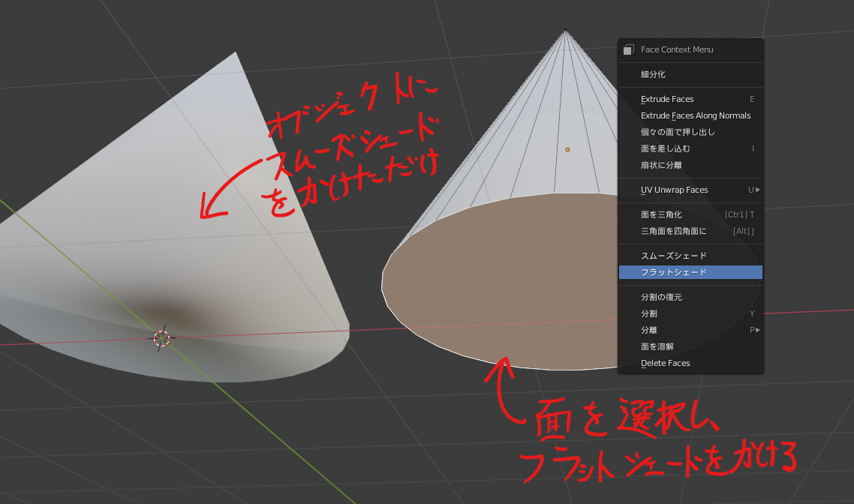Select 個々の面で押し出し entry
The height and width of the screenshot is (504, 854).
pos(690,132)
